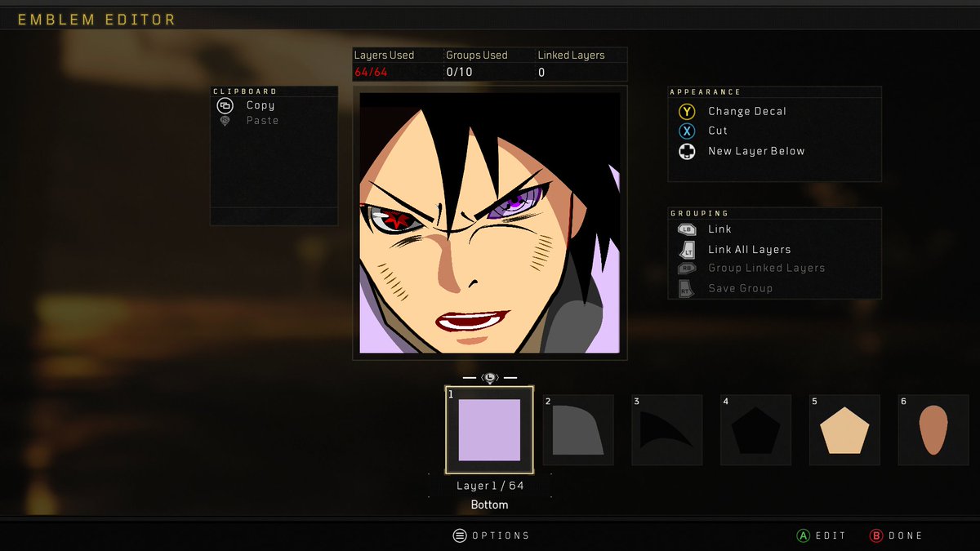Select layer 6 brown teardrop shape

(933, 430)
